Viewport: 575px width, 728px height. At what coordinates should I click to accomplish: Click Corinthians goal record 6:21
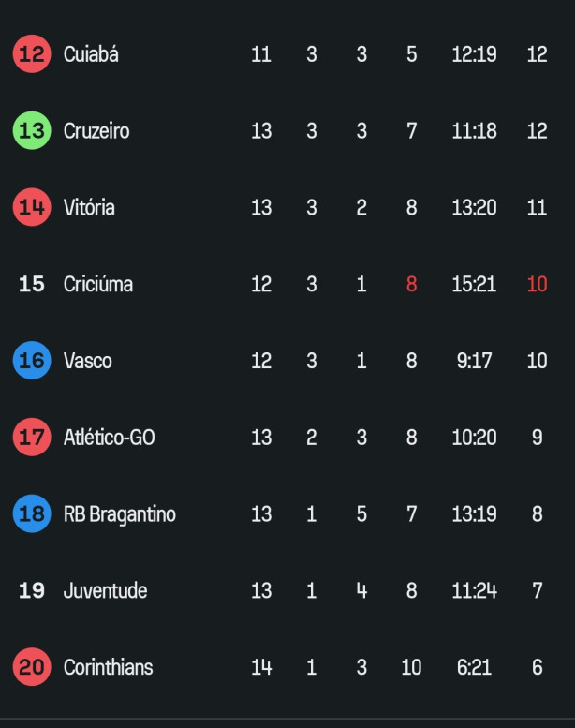point(474,667)
